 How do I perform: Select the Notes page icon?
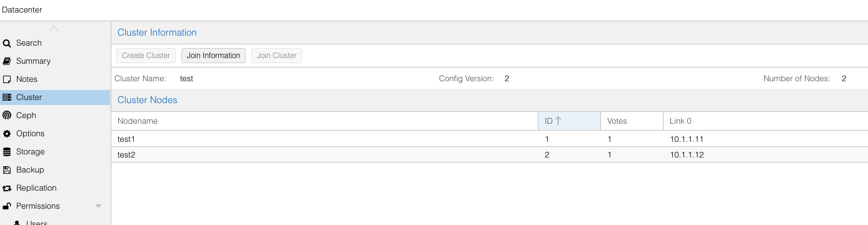(7, 79)
